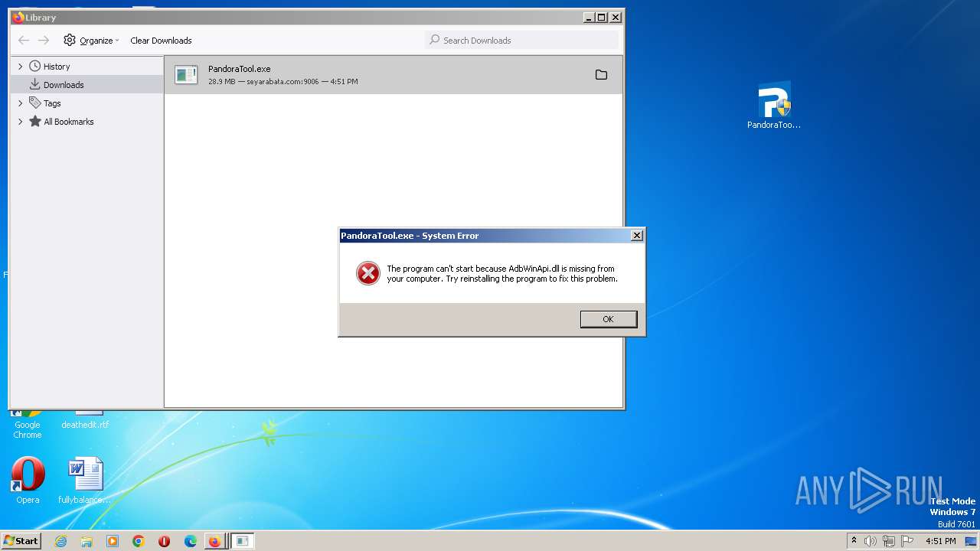980x551 pixels.
Task: Expand the History tree node
Action: [x=21, y=67]
